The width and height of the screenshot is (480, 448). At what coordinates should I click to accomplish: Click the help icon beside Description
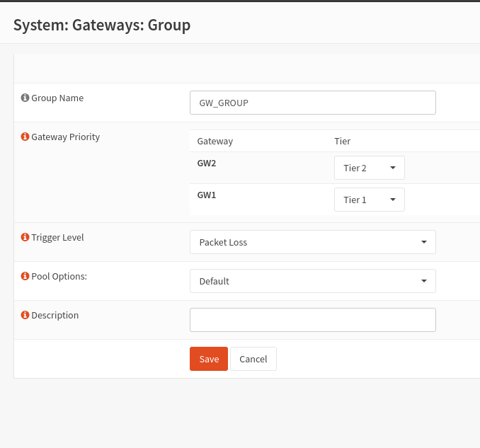[x=25, y=316]
